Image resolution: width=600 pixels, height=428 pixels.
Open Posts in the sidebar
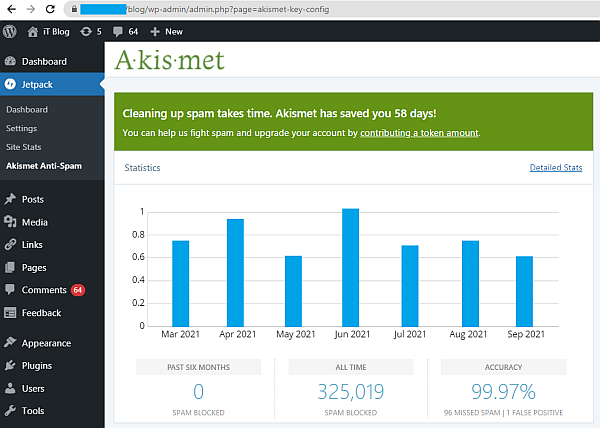[x=33, y=199]
